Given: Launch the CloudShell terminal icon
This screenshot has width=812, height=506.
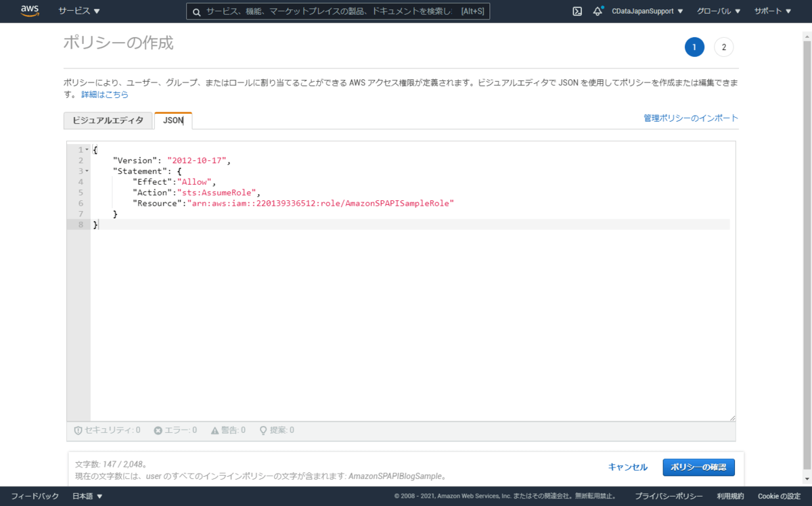Looking at the screenshot, I should (577, 11).
